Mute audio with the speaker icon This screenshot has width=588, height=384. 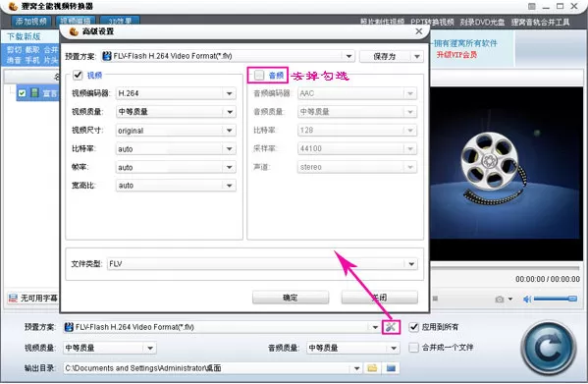527,299
